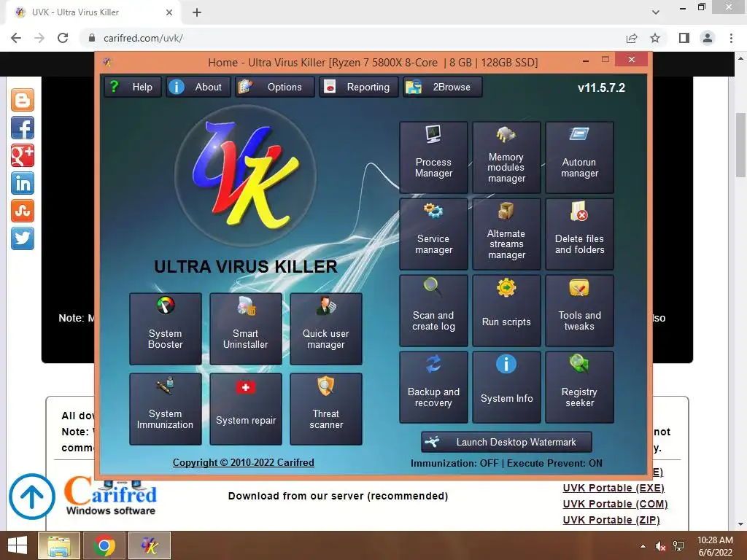This screenshot has width=747, height=560.
Task: Open Memory modules manager tile
Action: click(506, 157)
